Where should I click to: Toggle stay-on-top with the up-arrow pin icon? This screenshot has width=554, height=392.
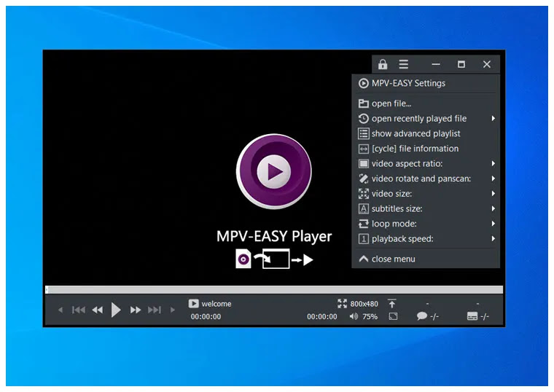point(392,304)
